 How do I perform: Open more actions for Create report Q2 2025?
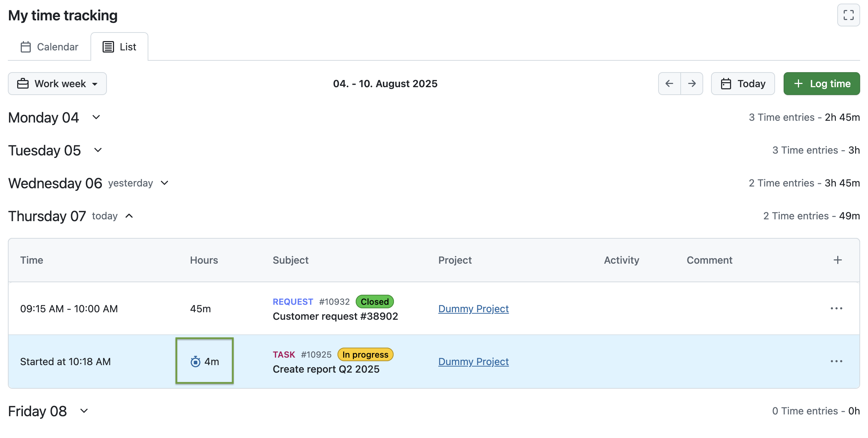click(837, 361)
